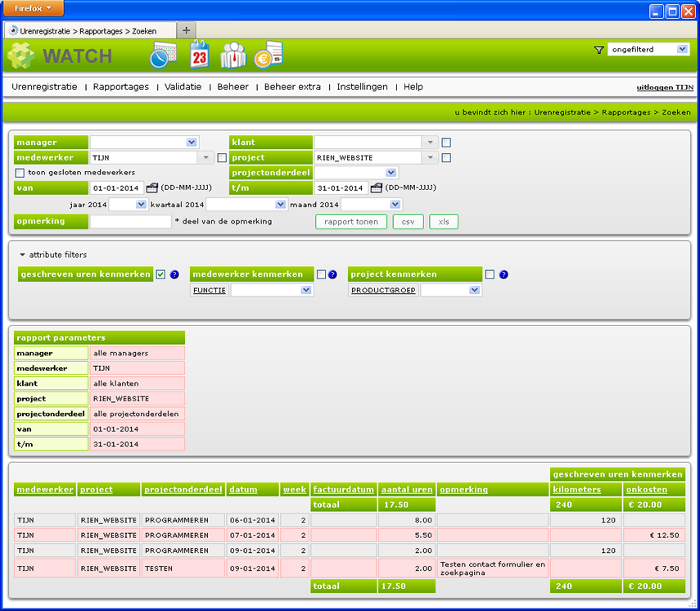Click the WATCH cube logo

[20, 56]
